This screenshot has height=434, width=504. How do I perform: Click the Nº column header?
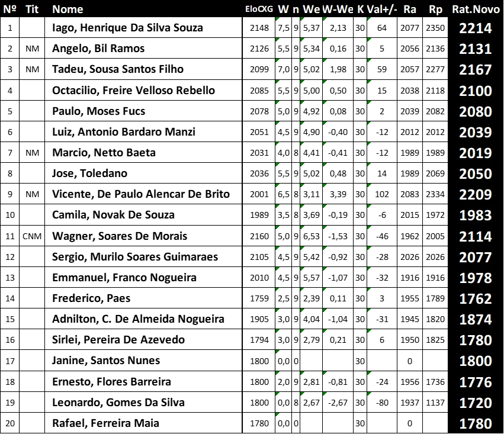pyautogui.click(x=9, y=9)
